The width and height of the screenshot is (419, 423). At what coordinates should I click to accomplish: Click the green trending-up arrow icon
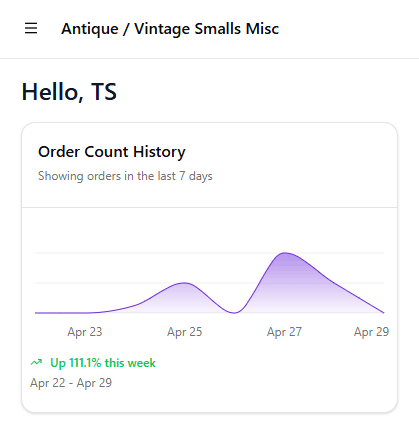coord(36,362)
